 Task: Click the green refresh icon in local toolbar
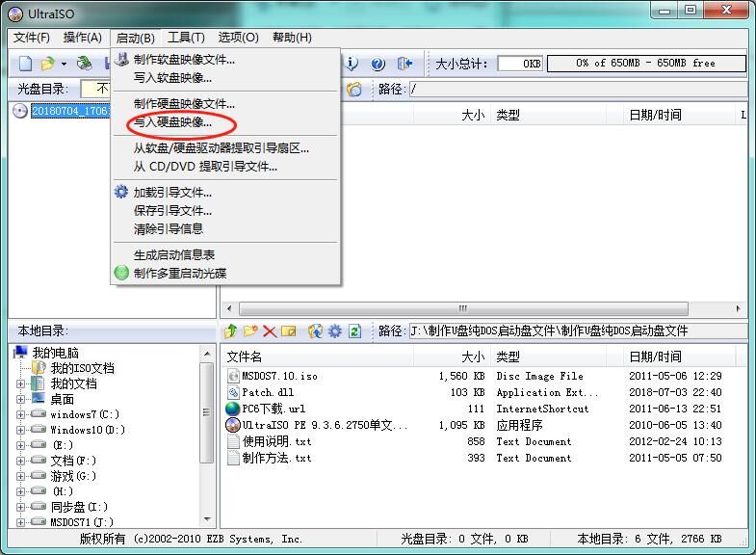[354, 331]
